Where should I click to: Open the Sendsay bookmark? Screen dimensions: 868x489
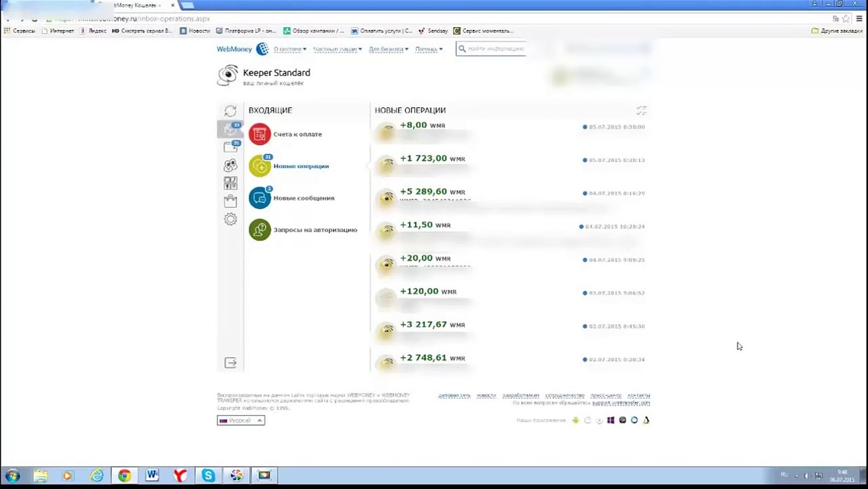pos(433,31)
